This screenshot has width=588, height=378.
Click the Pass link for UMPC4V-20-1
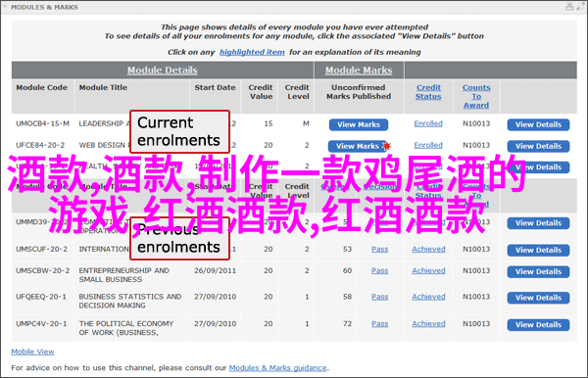(x=380, y=324)
